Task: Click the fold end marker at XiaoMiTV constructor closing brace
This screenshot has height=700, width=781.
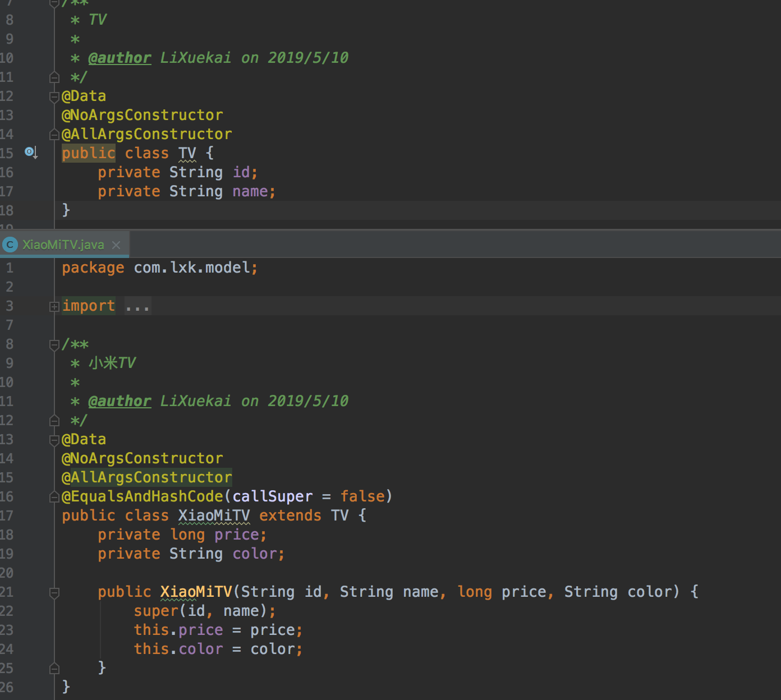Action: pyautogui.click(x=54, y=668)
